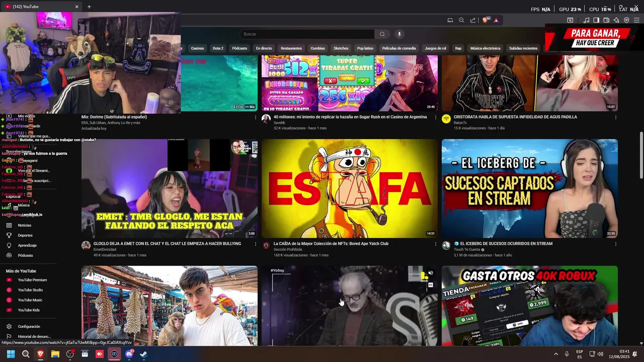This screenshot has width=644, height=362.
Task: Open options menu for 40 millones video
Action: coord(435,117)
